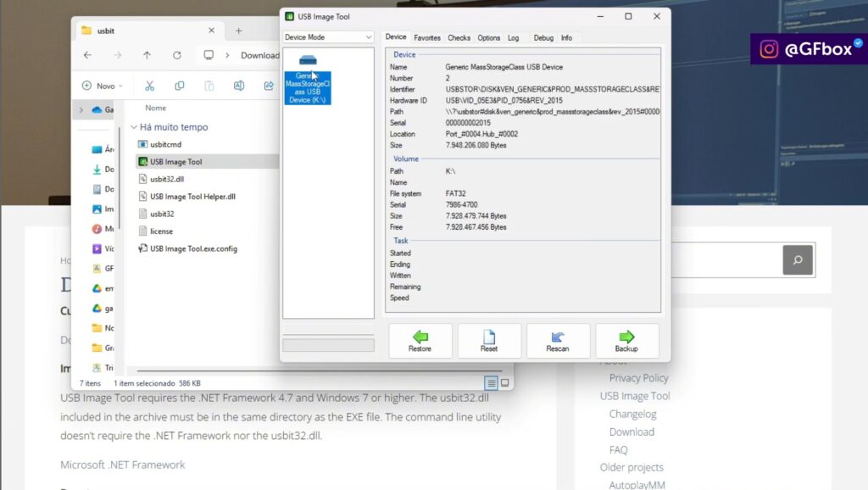
Task: Click the Share icon in Explorer toolbar
Action: pyautogui.click(x=269, y=86)
